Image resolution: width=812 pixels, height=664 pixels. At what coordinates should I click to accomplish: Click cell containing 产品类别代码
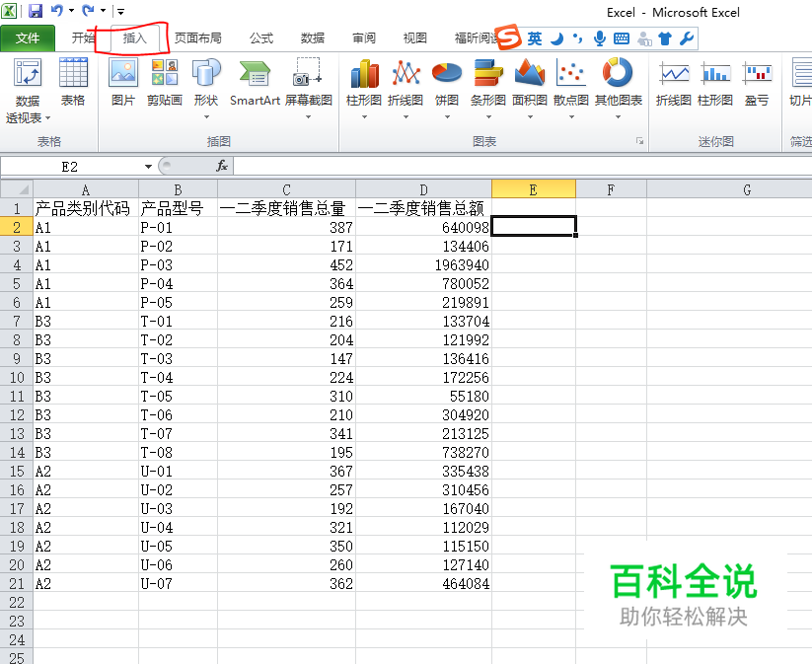86,208
